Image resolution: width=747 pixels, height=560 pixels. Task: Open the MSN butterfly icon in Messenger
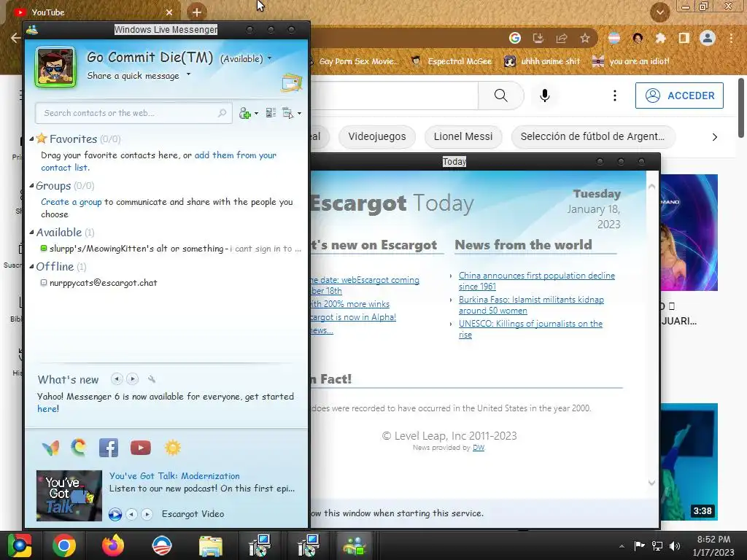[50, 448]
